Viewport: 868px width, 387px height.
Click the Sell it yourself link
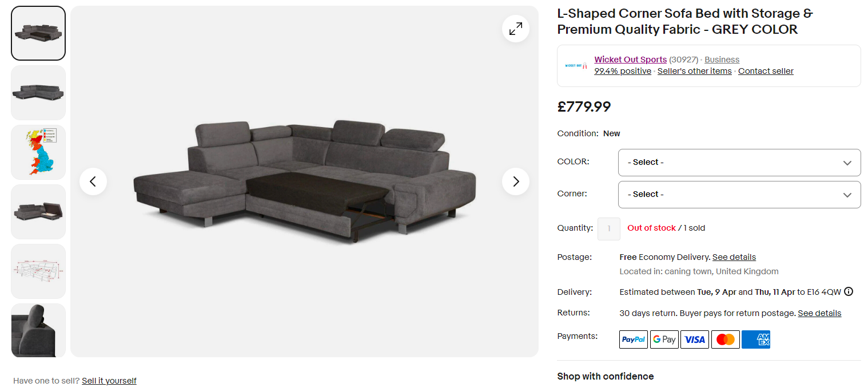(x=109, y=381)
